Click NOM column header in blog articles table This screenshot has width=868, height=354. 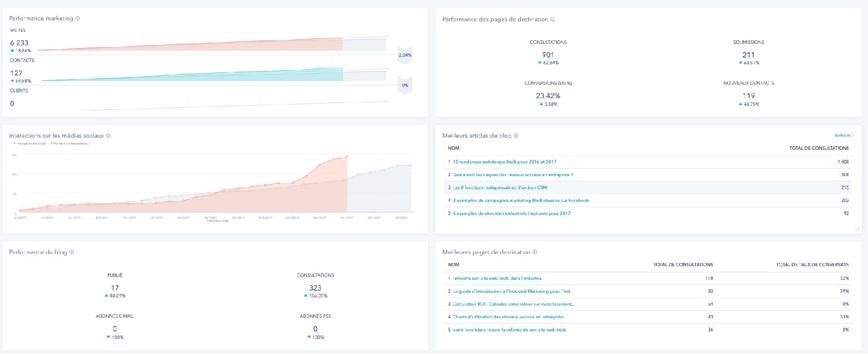tap(453, 148)
